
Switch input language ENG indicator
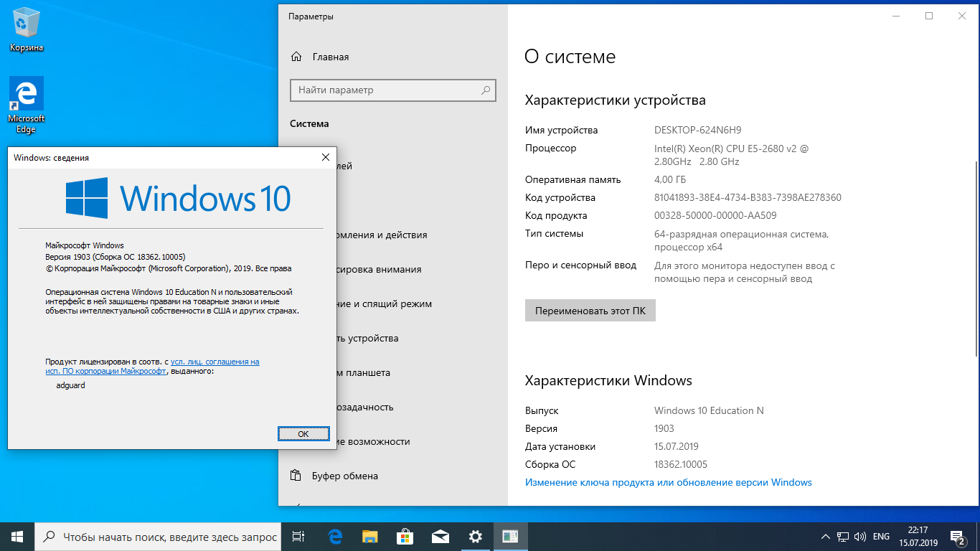[x=881, y=537]
